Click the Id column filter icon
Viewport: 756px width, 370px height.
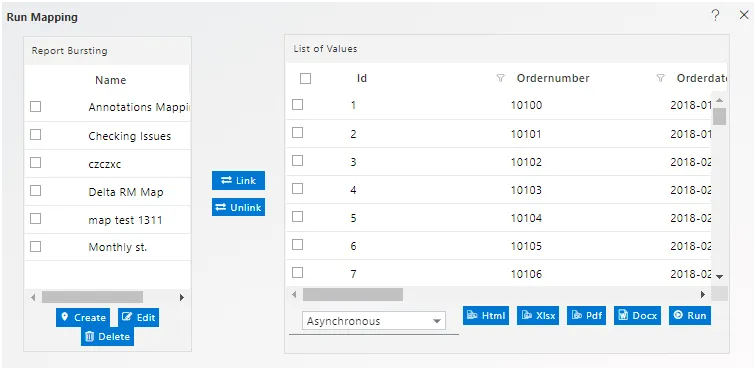pyautogui.click(x=500, y=78)
